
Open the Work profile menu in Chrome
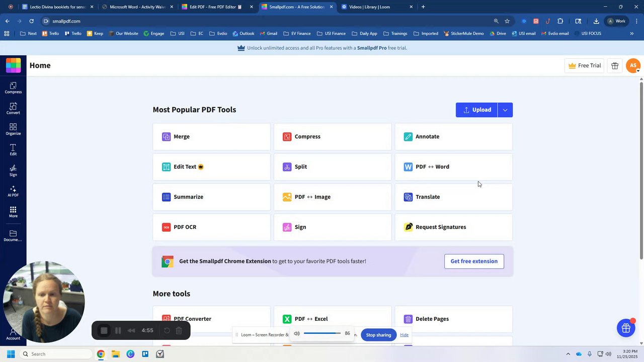[x=617, y=21]
